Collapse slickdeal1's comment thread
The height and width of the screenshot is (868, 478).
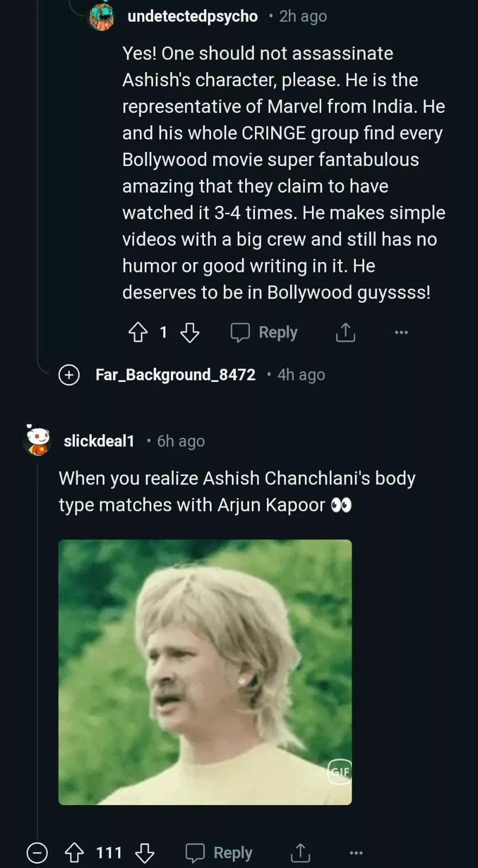coord(37,852)
